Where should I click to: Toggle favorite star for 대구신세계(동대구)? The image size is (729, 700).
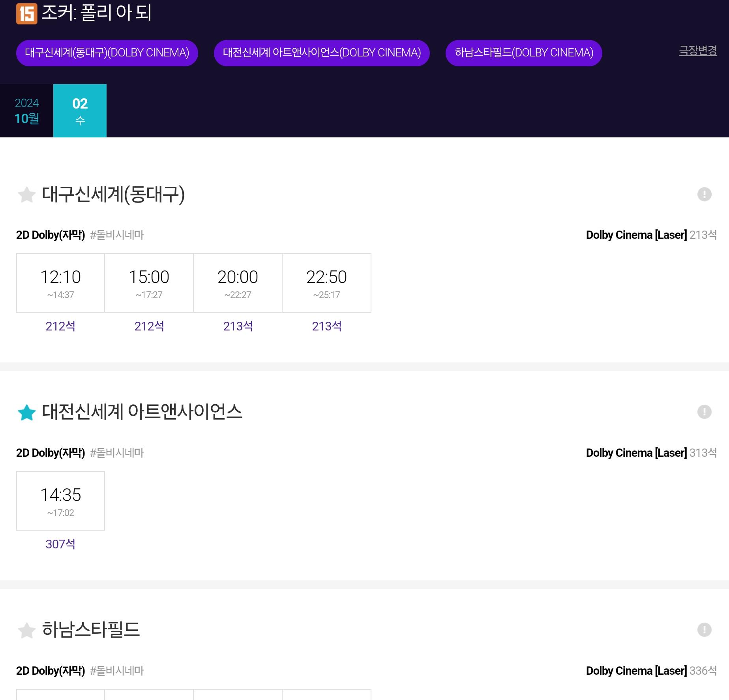coord(27,195)
